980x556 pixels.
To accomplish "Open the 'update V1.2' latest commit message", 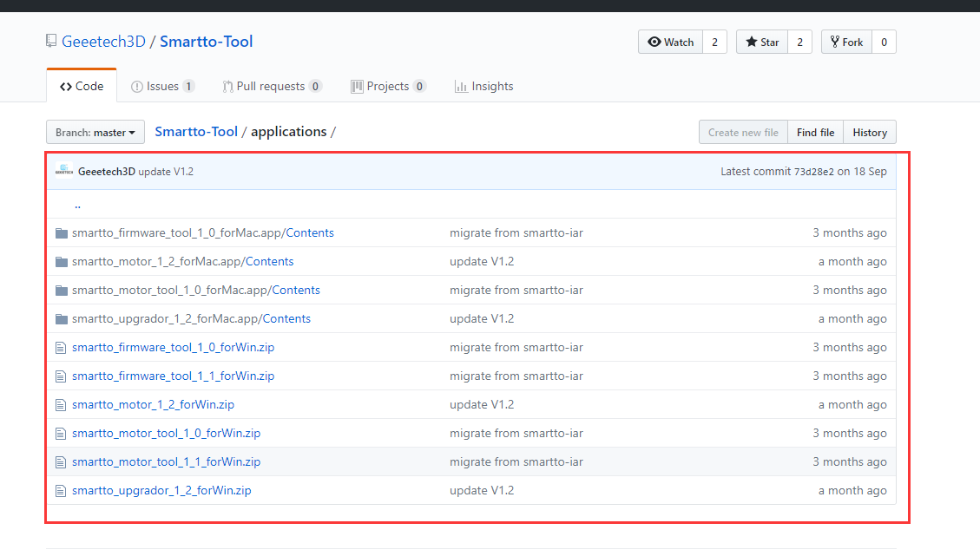I will click(166, 171).
